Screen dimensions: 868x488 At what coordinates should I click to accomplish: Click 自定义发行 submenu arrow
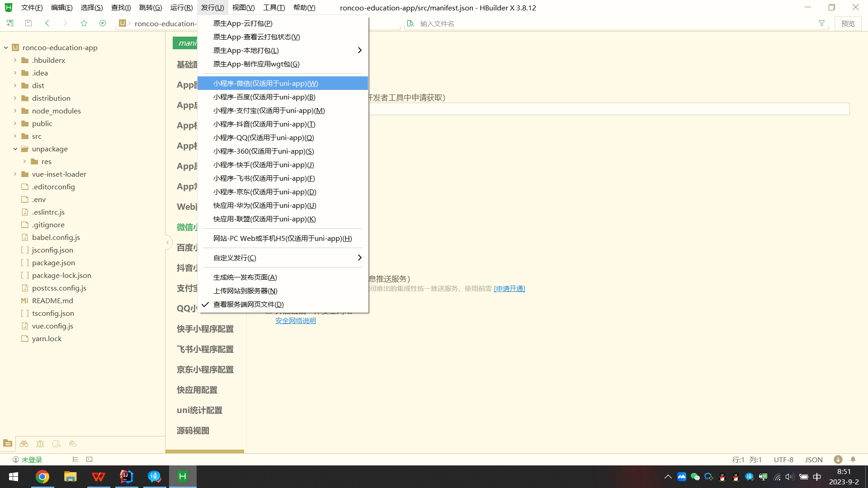[359, 258]
